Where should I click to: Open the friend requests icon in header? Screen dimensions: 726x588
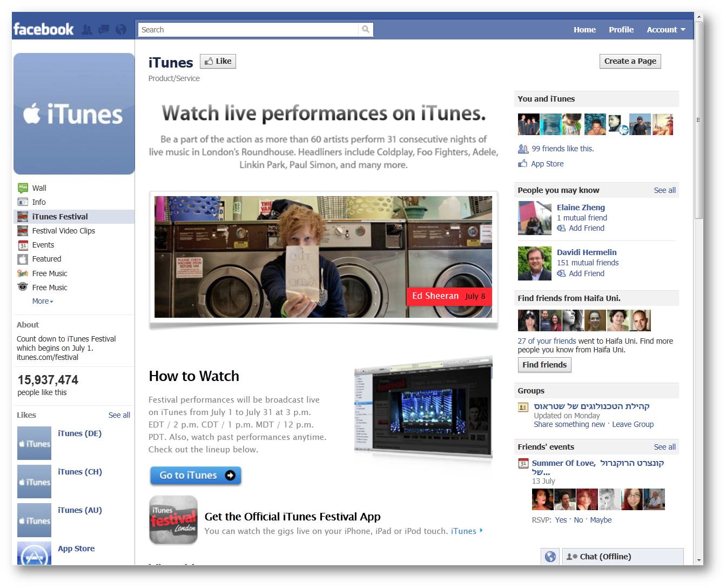[x=86, y=30]
